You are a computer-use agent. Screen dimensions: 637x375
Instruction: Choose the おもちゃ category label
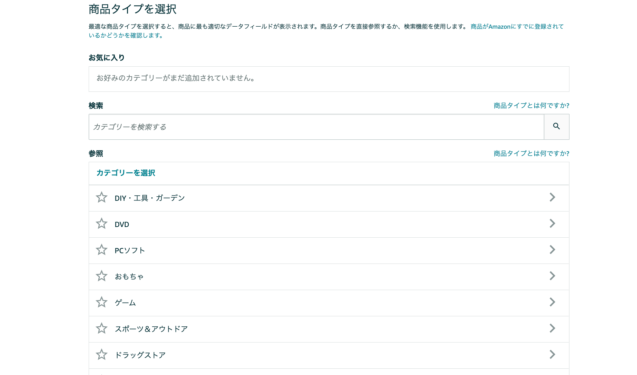(x=129, y=277)
